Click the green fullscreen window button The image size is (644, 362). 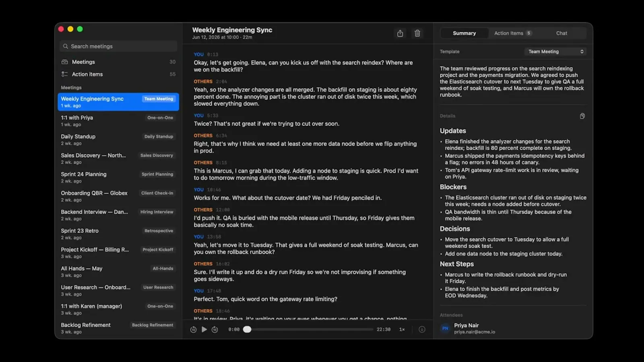click(80, 29)
